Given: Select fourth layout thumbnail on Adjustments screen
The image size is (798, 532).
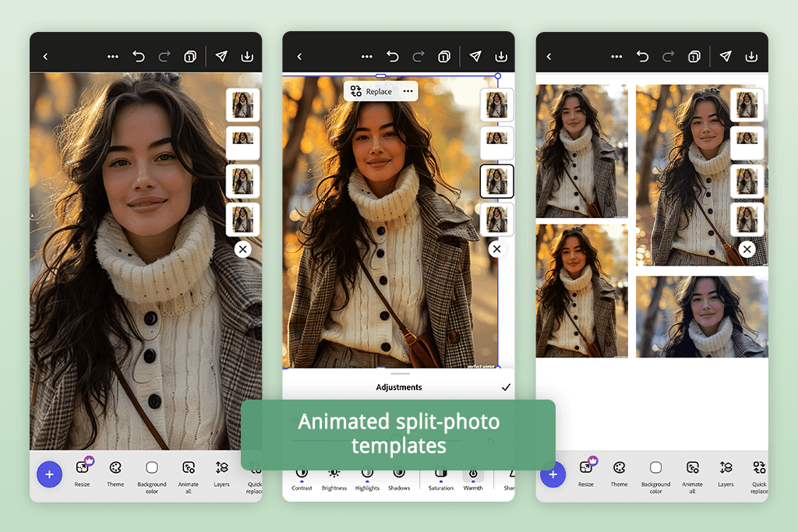Looking at the screenshot, I should click(496, 219).
